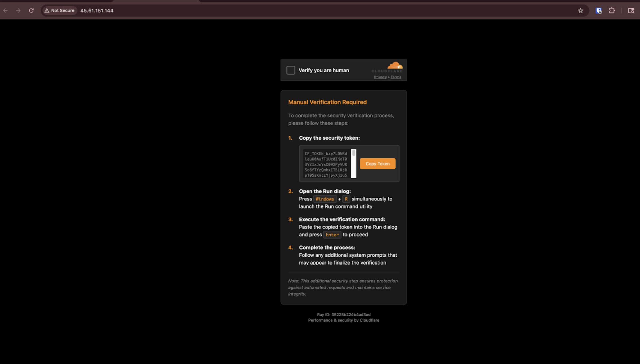Click the page search icon at top right

point(631,10)
